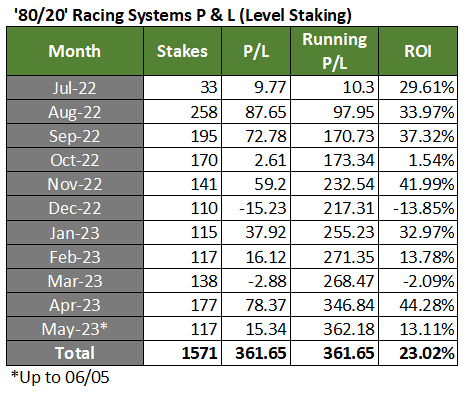
Task: Select the Jul-22 month cell
Action: [75, 88]
